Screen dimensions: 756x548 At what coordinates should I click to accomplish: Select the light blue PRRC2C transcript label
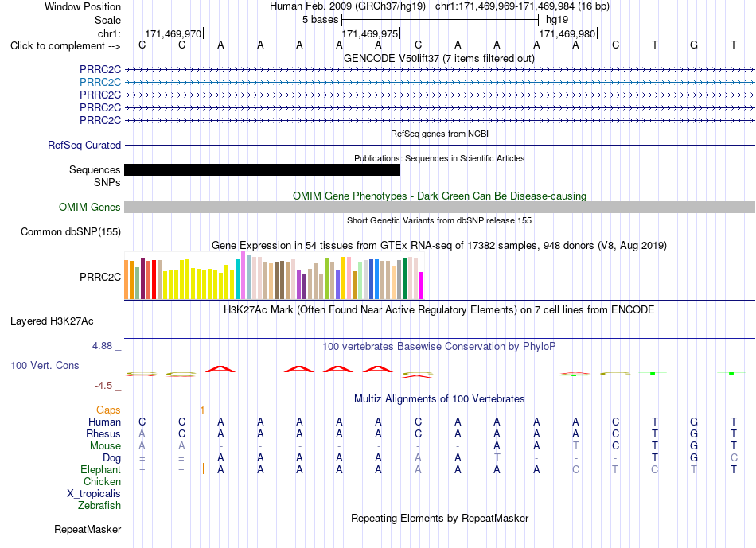(x=100, y=83)
